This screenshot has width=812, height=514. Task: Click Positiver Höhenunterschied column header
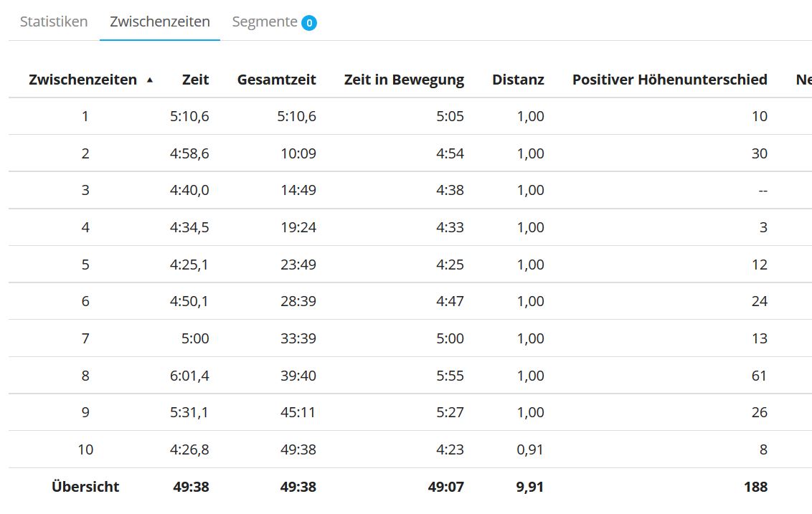669,80
